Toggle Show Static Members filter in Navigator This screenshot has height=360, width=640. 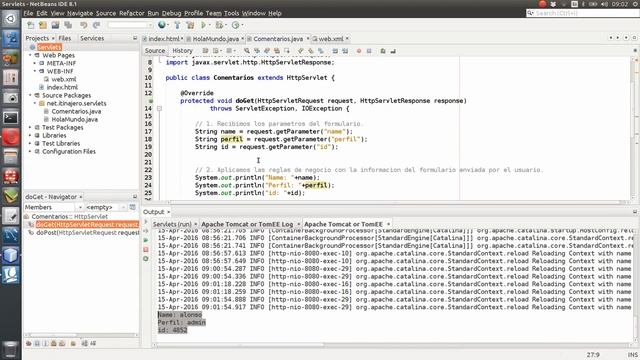tap(45, 343)
